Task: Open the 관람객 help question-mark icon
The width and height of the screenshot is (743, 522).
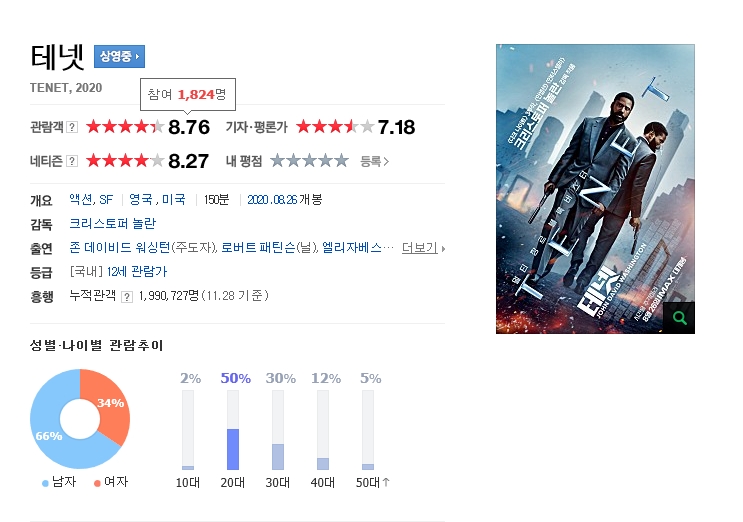Action: point(72,127)
